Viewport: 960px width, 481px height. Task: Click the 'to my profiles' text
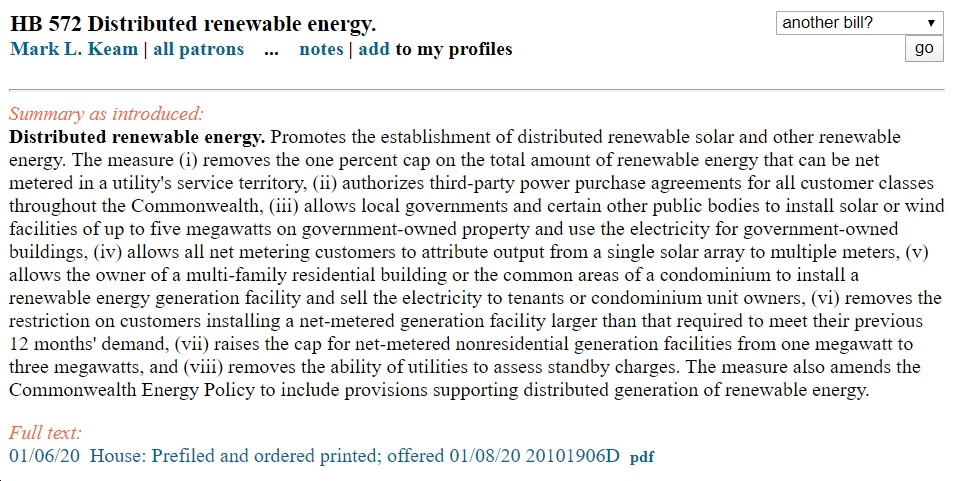[x=454, y=49]
